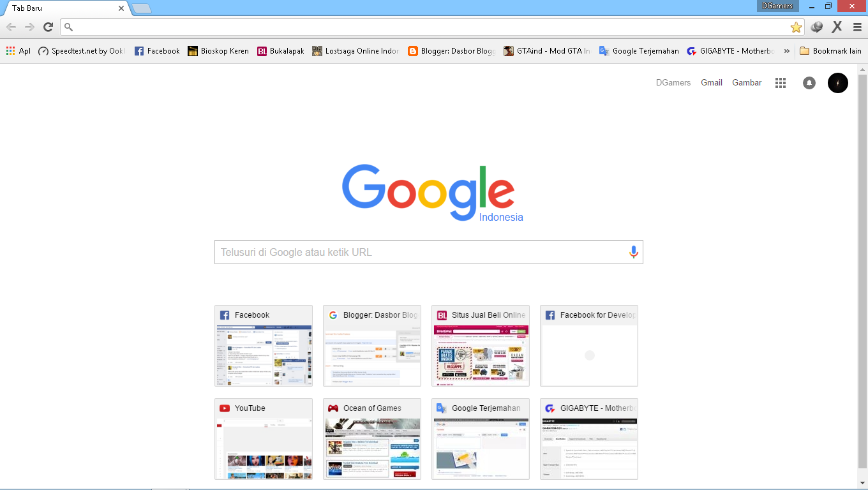868x490 pixels.
Task: Open Speedtest.net bookmark
Action: coord(82,51)
